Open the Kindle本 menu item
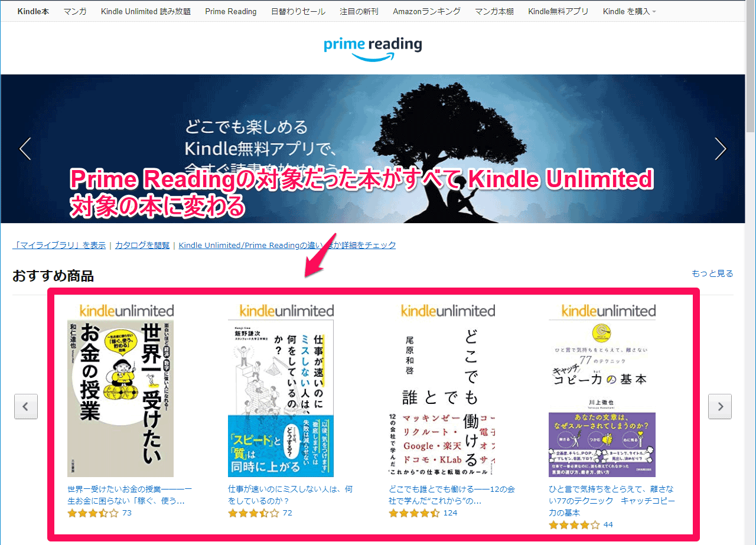This screenshot has height=545, width=756. (33, 11)
